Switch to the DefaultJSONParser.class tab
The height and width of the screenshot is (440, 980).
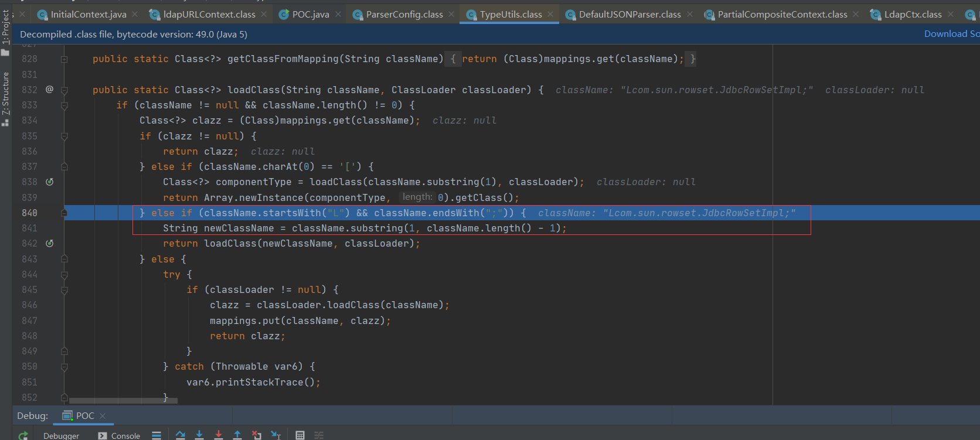click(x=629, y=14)
